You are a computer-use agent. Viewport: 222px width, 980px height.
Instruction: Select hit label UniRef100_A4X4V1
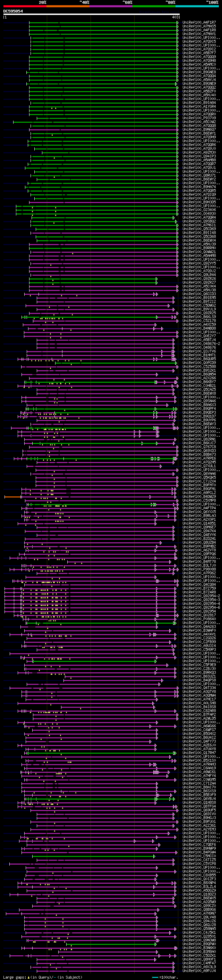(x=199, y=634)
